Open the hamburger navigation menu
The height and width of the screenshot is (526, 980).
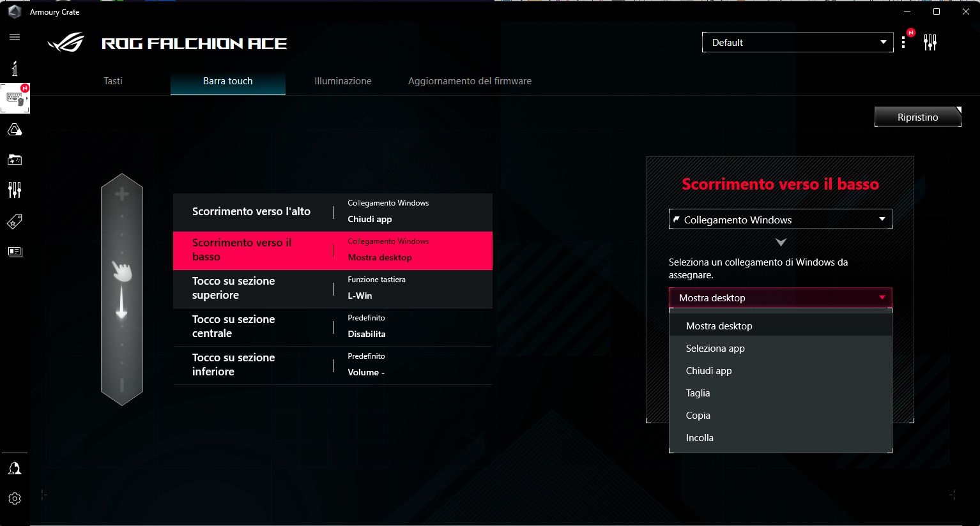click(x=15, y=37)
